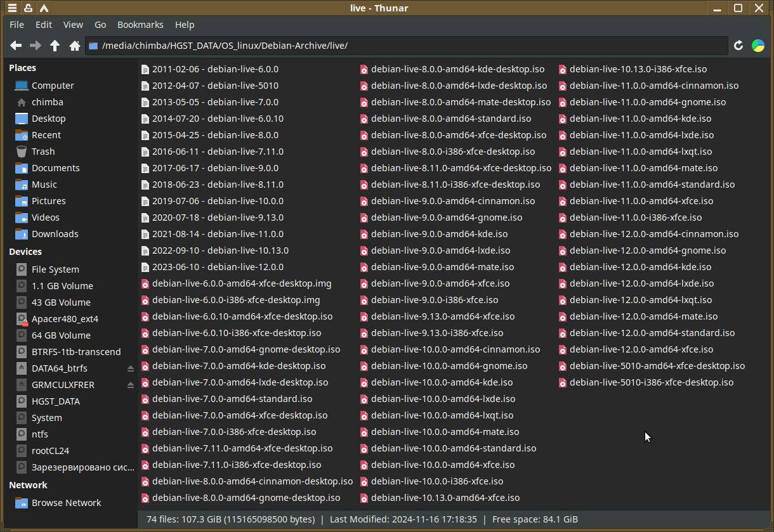The height and width of the screenshot is (532, 774).
Task: Open File System device
Action: (x=48, y=269)
